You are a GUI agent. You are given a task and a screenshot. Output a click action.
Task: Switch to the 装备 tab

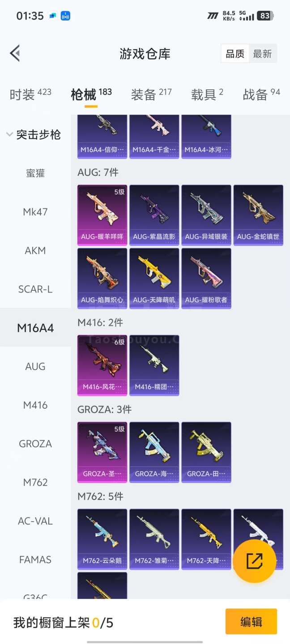point(151,94)
